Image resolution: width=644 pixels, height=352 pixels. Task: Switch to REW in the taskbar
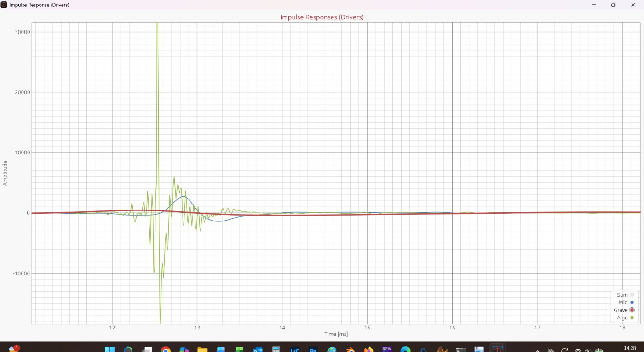coord(387,349)
